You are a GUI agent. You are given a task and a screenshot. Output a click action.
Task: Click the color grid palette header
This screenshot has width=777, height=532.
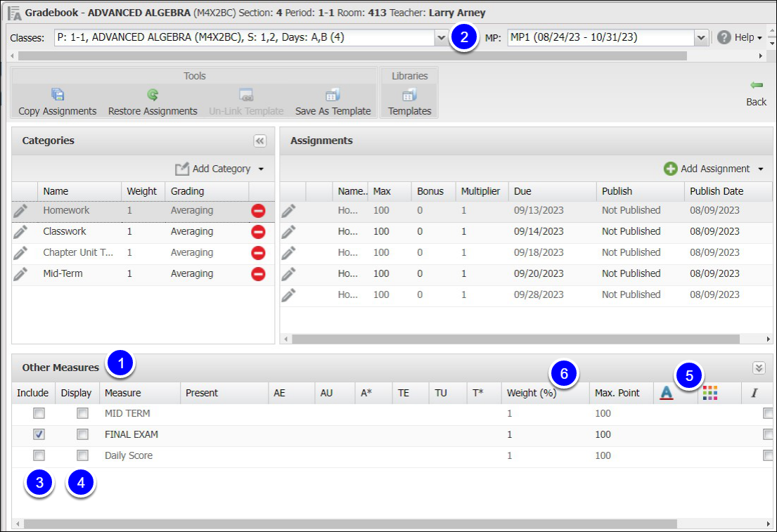pos(710,393)
